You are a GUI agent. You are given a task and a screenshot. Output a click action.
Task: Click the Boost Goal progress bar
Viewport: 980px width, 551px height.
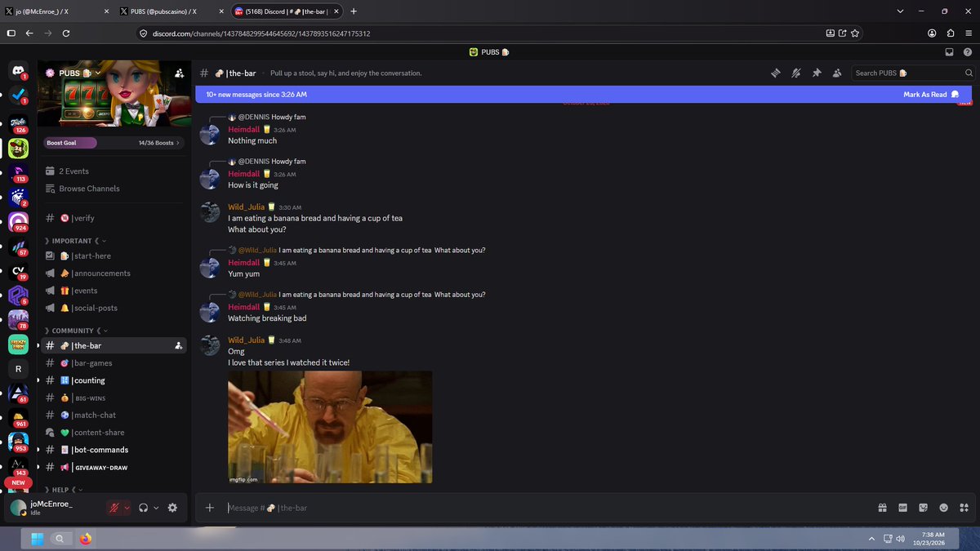tap(114, 143)
